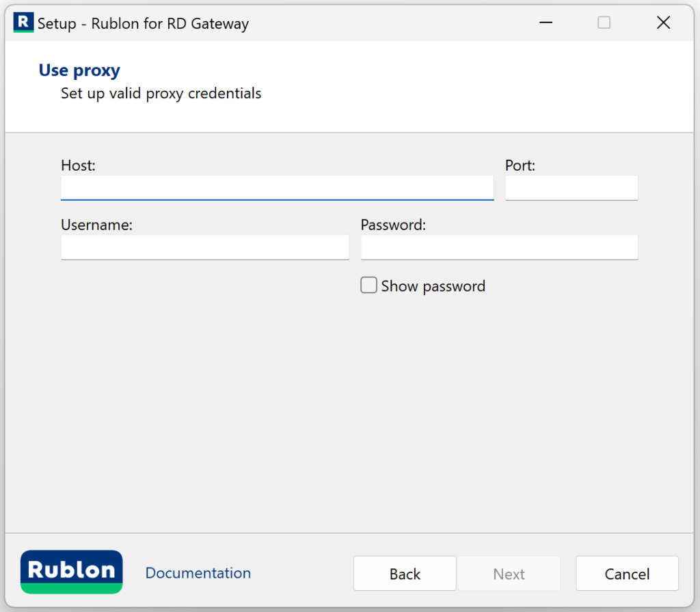Click the "Port:" field label
Image resolution: width=700 pixels, height=612 pixels.
(x=520, y=165)
